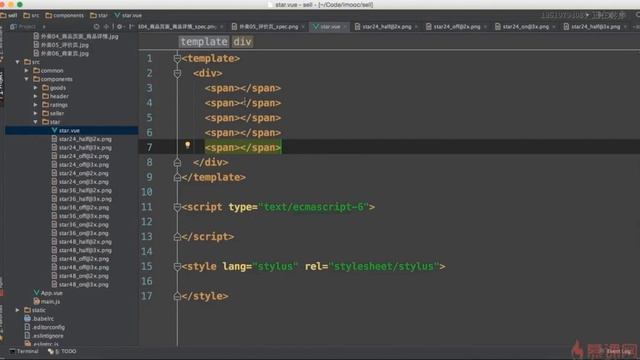The width and height of the screenshot is (640, 360).
Task: Select star24_off@3x.png in project tree
Action: [x=84, y=164]
